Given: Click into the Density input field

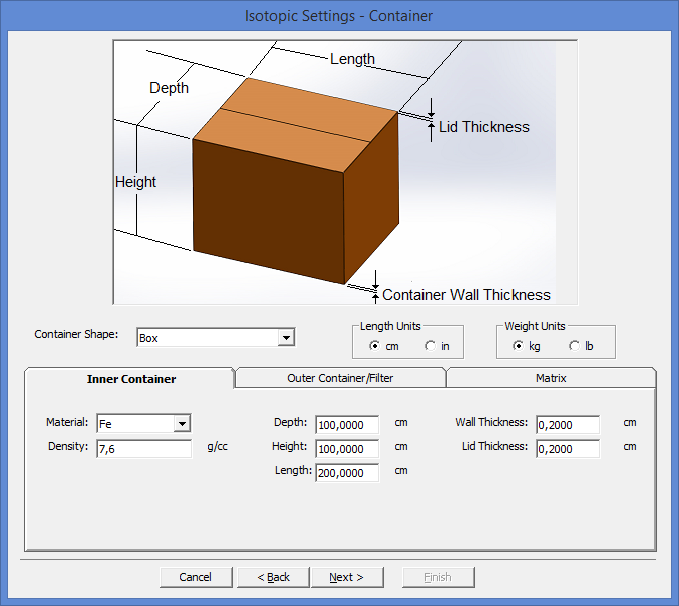Looking at the screenshot, I should point(144,449).
